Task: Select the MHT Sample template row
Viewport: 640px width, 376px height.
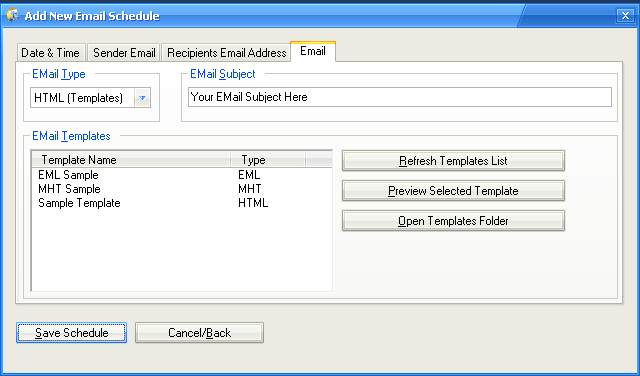Action: point(182,189)
